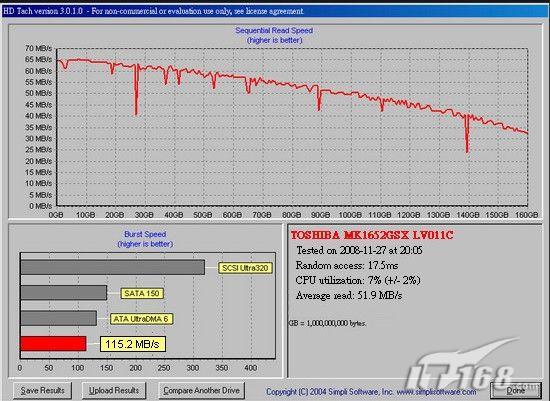Select the ATA UltraDMA 6 label
Viewport: 550px width, 401px height.
[141, 319]
